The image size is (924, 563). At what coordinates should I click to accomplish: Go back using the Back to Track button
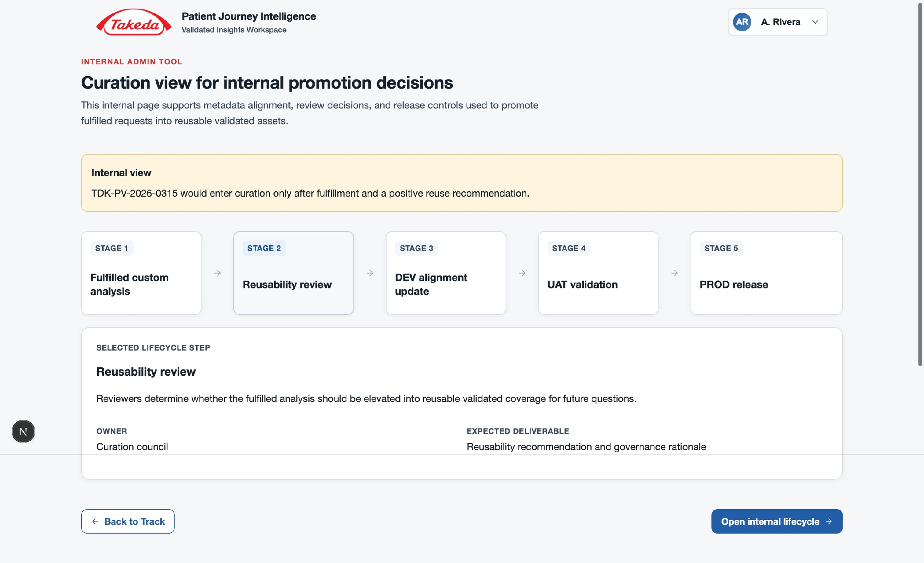pos(128,521)
